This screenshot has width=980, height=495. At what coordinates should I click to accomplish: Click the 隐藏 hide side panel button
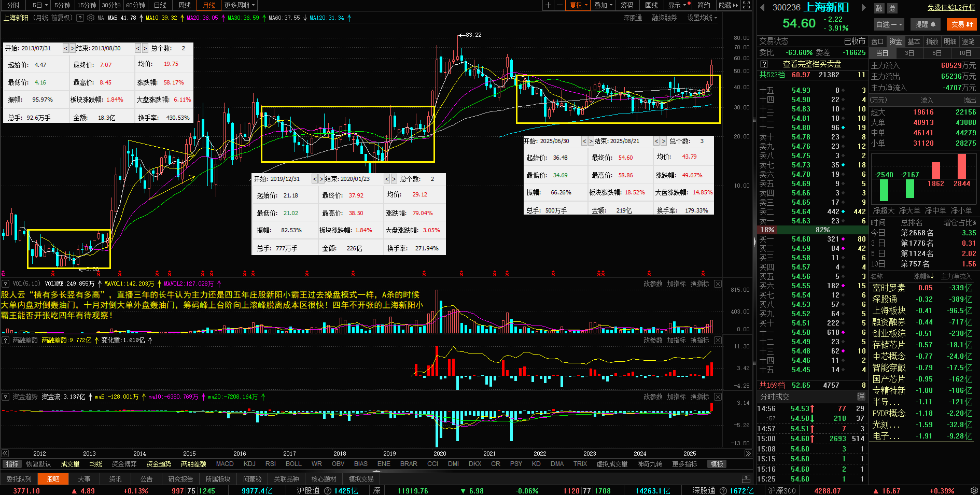coord(728,5)
